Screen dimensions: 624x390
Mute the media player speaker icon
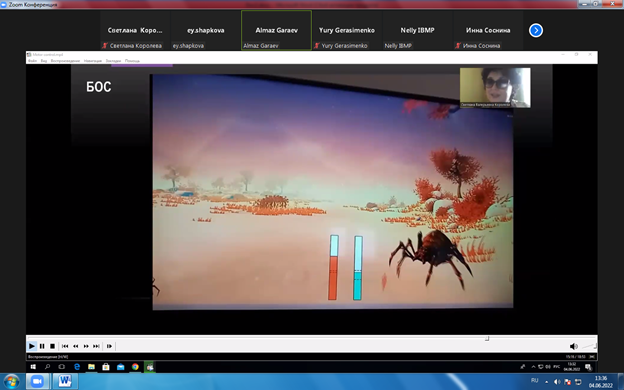coord(573,346)
